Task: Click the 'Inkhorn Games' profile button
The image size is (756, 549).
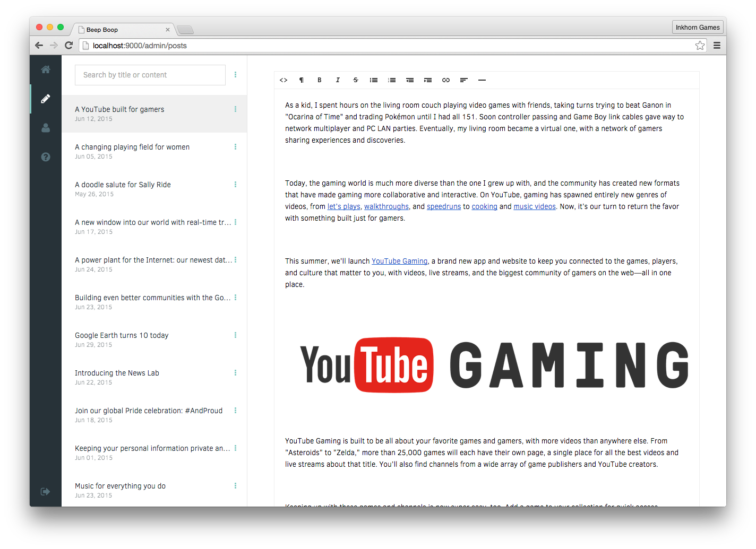Action: 698,28
